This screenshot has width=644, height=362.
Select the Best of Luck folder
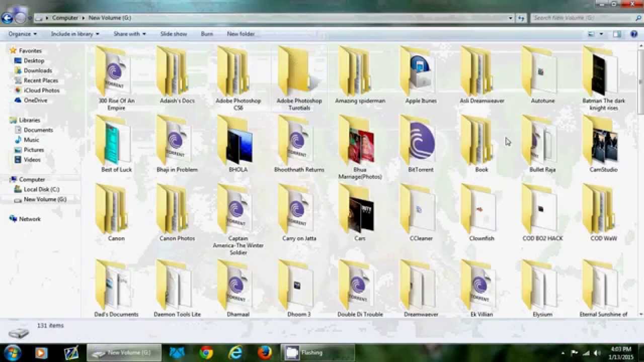click(x=116, y=144)
